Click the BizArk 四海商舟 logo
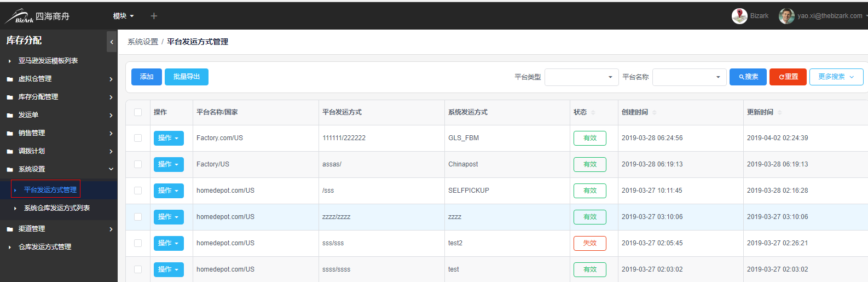 37,16
